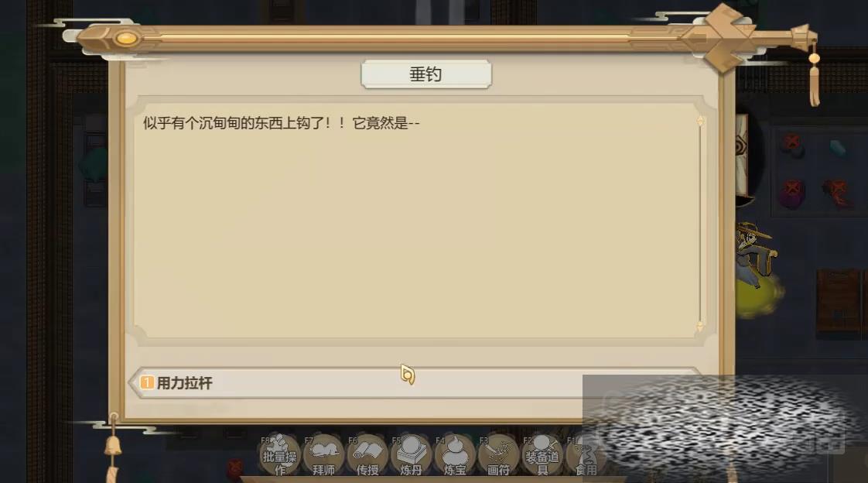Screen dimensions: 868x483
Task: Click the purple item marked with red X
Action: (x=792, y=194)
